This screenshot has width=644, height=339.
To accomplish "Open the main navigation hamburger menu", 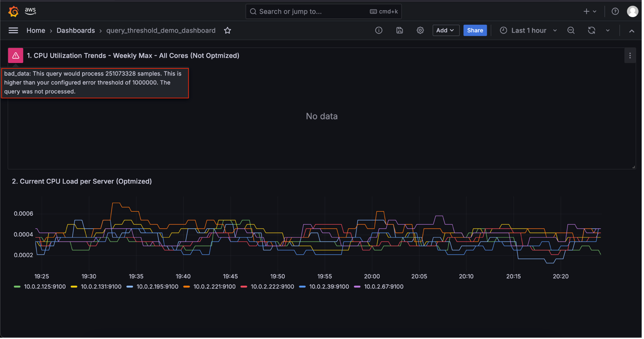I will pyautogui.click(x=13, y=30).
